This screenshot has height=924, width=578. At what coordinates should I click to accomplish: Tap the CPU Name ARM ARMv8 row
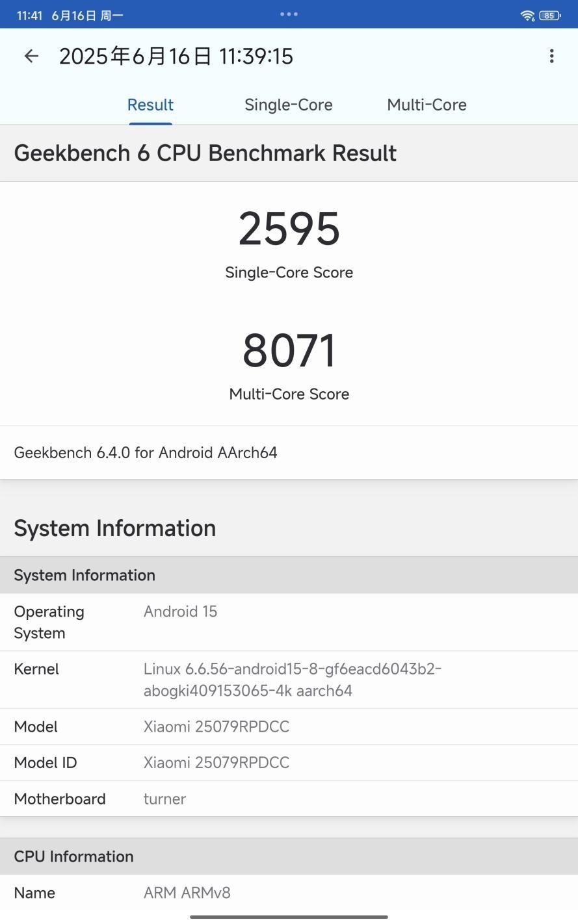point(289,893)
